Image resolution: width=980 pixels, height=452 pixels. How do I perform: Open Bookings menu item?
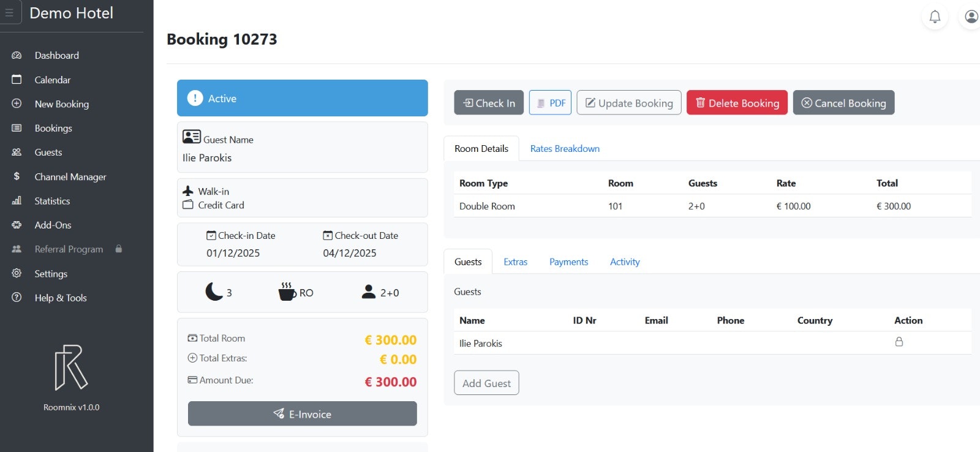(53, 128)
